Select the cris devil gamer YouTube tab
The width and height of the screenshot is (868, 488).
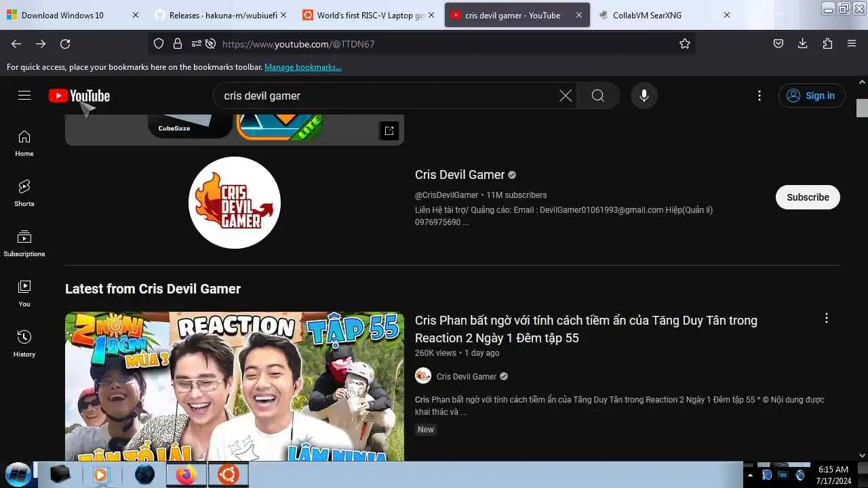tap(517, 15)
